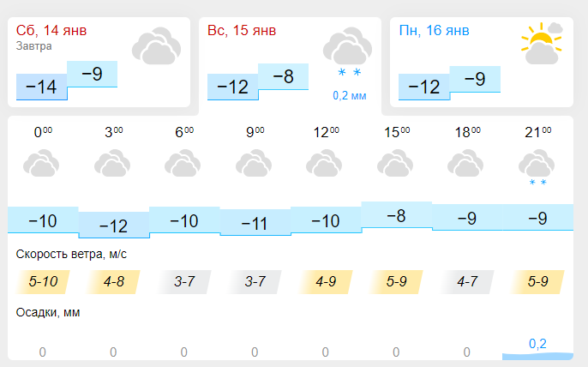Click the snow cloud icon for Sunday 15 January

(x=346, y=50)
